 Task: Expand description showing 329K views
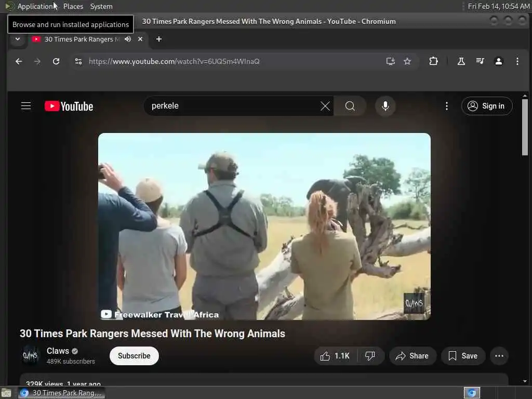(x=264, y=380)
